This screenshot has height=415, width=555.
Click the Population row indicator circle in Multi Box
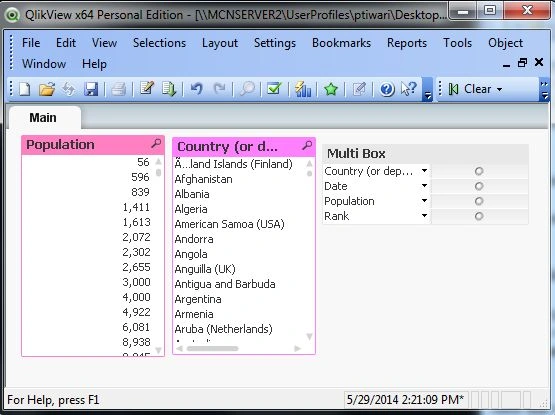pyautogui.click(x=479, y=201)
